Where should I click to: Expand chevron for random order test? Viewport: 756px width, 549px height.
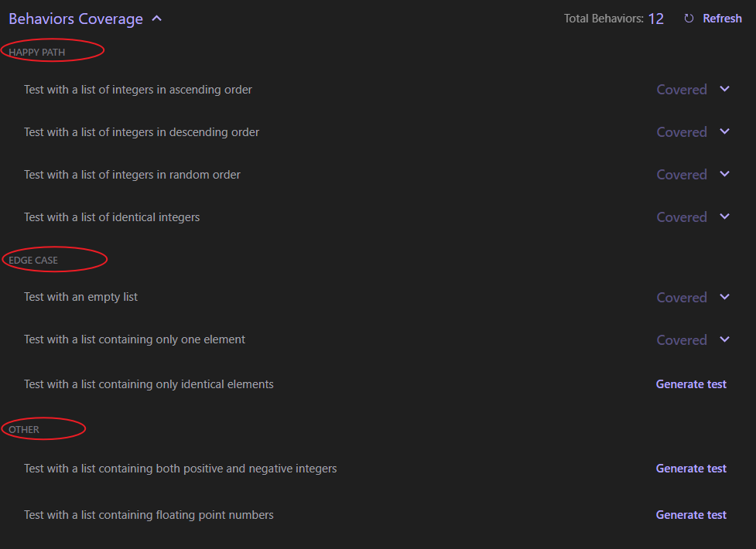click(x=724, y=173)
